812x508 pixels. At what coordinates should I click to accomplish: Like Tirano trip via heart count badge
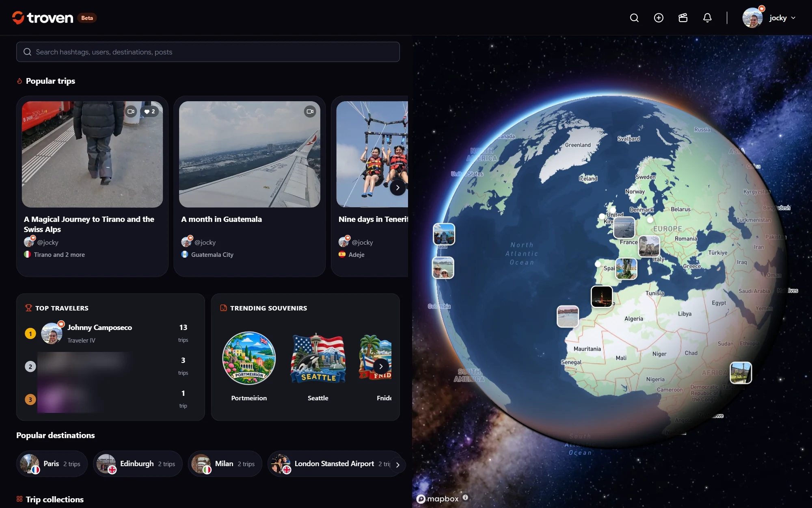point(149,111)
